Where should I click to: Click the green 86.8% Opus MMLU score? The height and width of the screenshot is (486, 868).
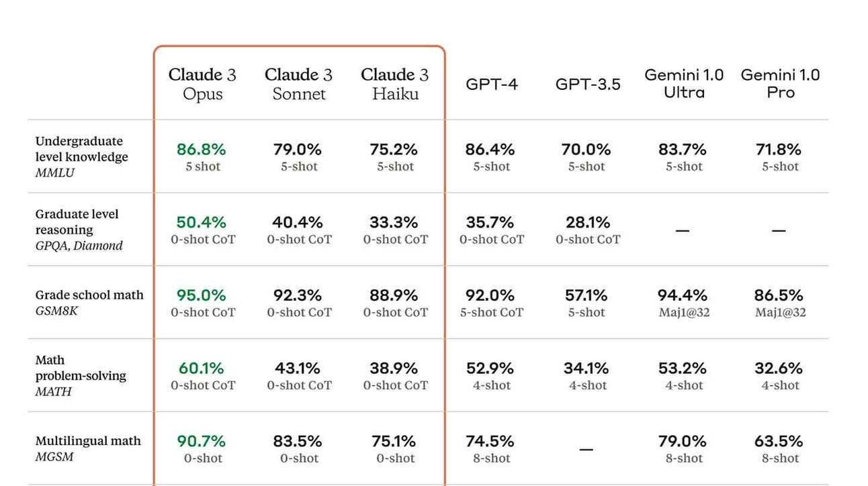(202, 149)
